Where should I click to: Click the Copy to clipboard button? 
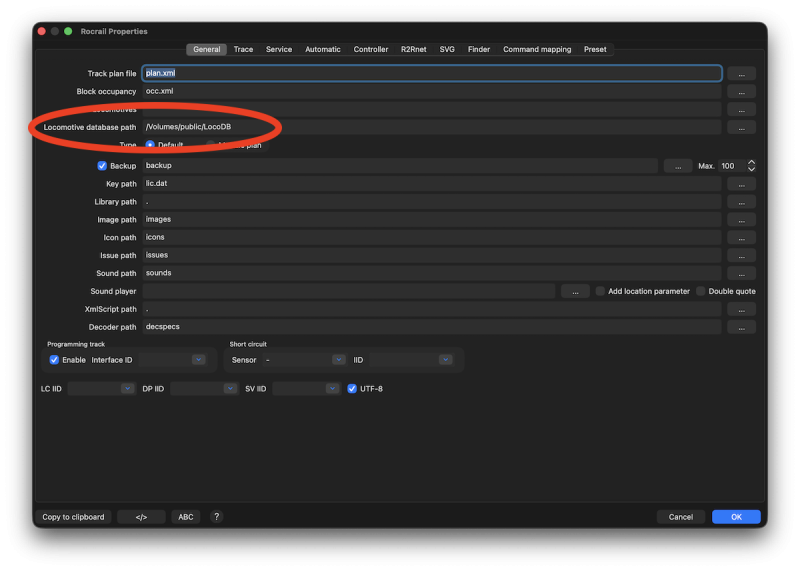coord(73,517)
